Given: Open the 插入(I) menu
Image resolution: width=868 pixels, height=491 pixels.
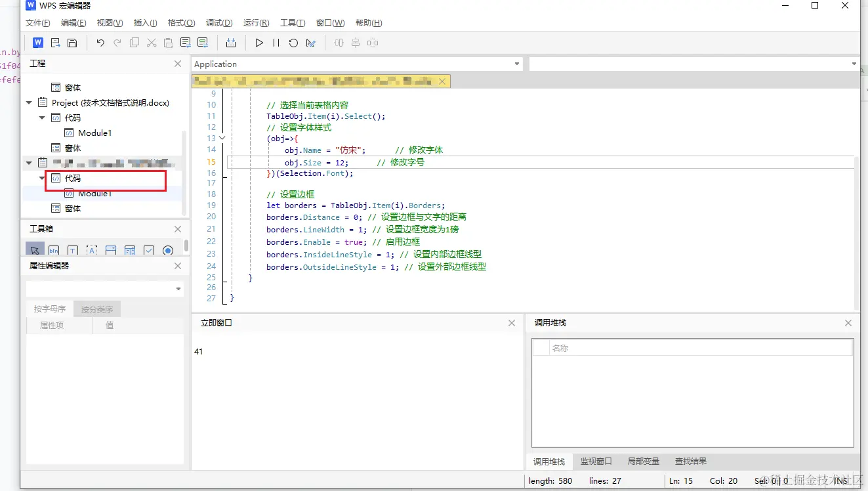Looking at the screenshot, I should tap(145, 23).
